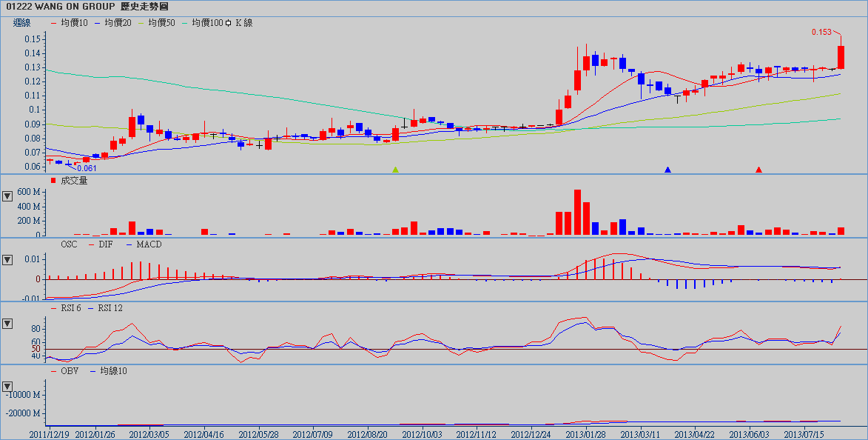Viewport: 868px width, 440px height.
Task: Click the 均價100 moving average legend
Action: [x=207, y=23]
